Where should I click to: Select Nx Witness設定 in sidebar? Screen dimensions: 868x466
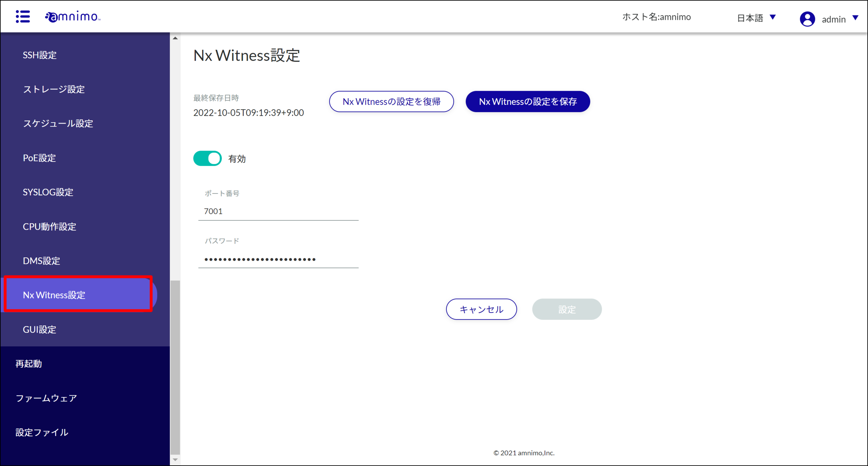coord(78,295)
